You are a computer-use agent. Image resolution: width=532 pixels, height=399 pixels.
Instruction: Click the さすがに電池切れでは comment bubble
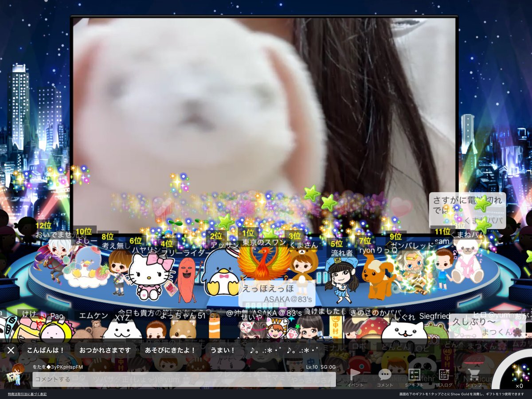coord(467,210)
